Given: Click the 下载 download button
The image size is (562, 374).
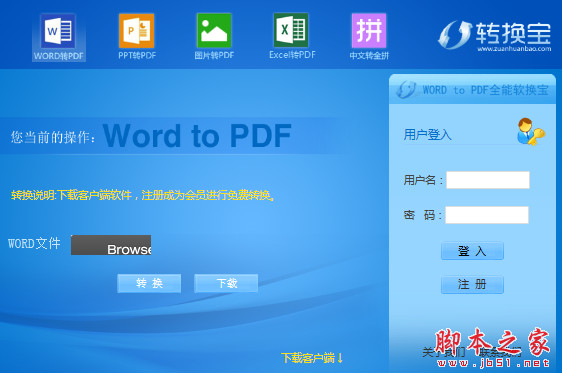Looking at the screenshot, I should (226, 283).
